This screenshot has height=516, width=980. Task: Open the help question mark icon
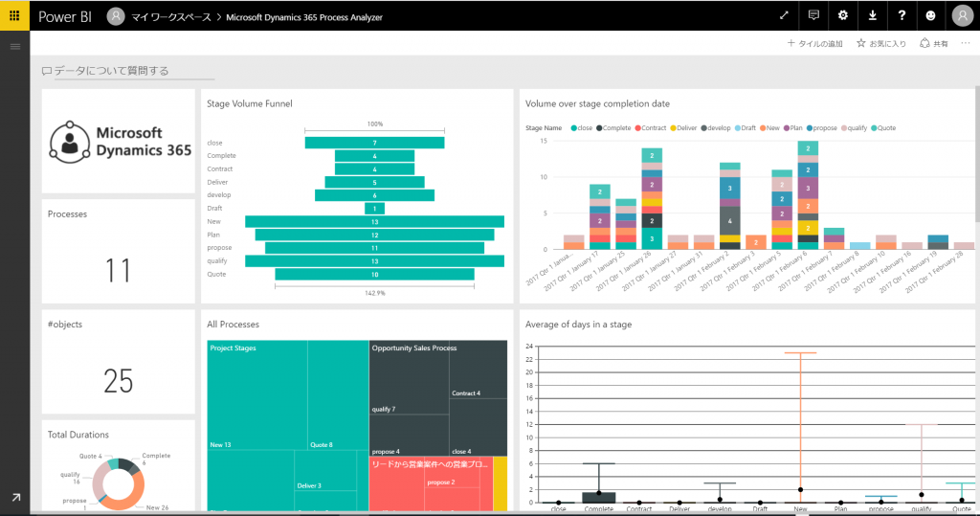[x=902, y=15]
